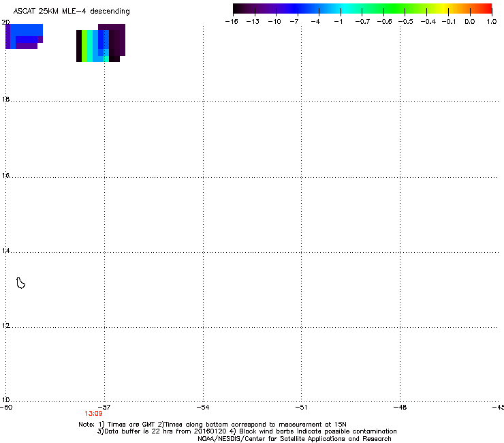Click the 12 latitude axis label

click(5, 325)
